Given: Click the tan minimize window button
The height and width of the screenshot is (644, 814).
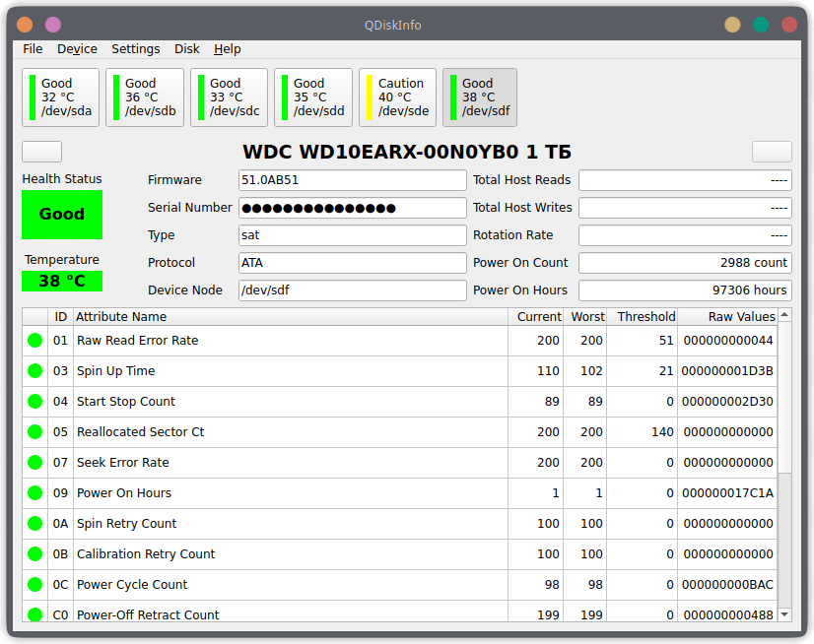Looking at the screenshot, I should (x=732, y=25).
